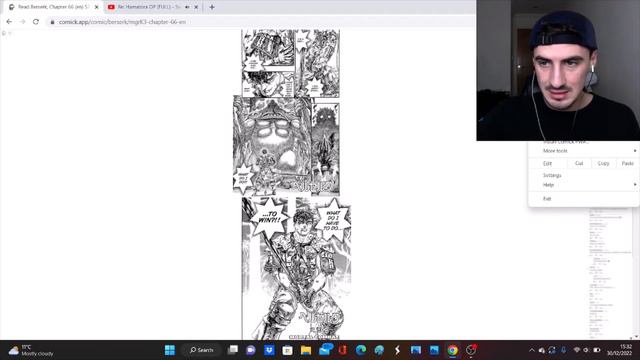Open the Wi-Fi network tray icon

pos(577,350)
